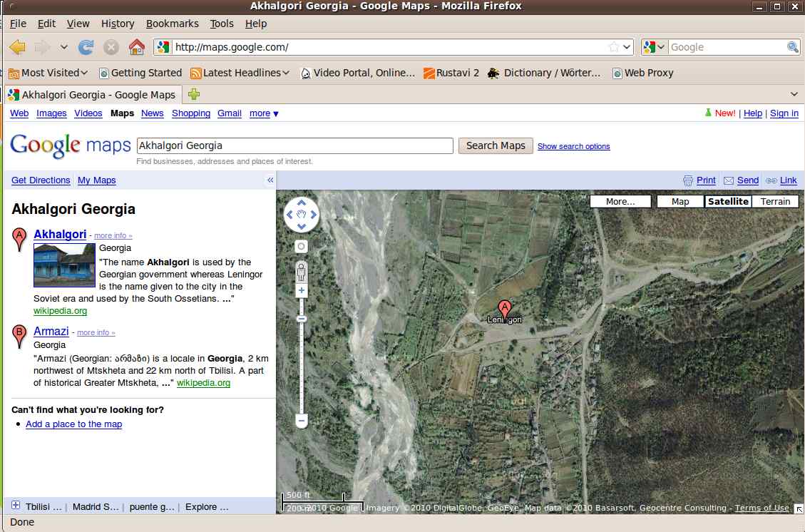Click the chain icon next to Link

tap(771, 180)
